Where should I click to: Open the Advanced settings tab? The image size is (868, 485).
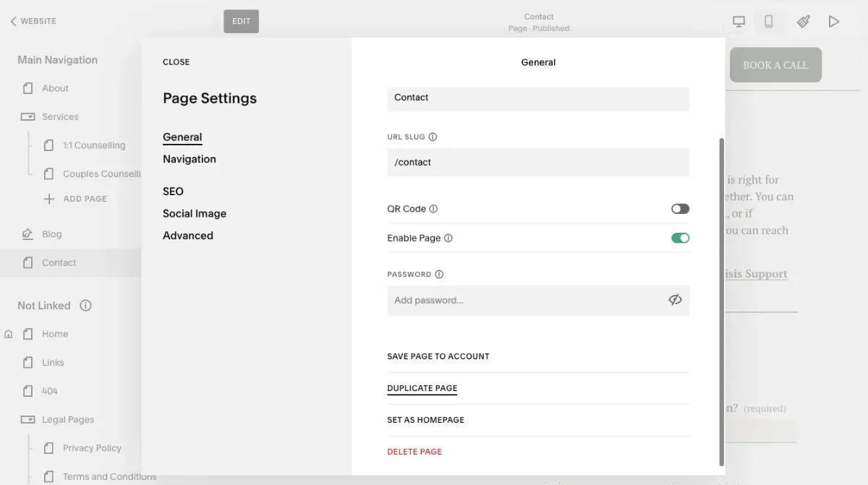coord(188,236)
